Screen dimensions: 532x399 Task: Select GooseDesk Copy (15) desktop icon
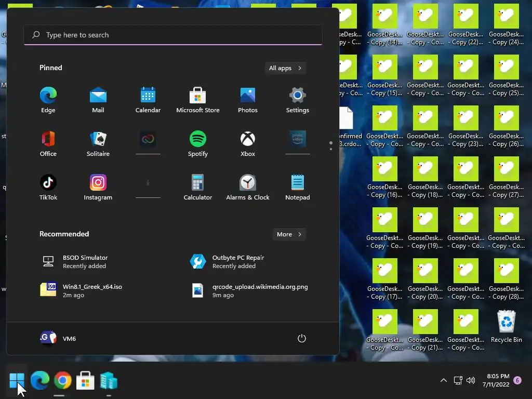385,76
